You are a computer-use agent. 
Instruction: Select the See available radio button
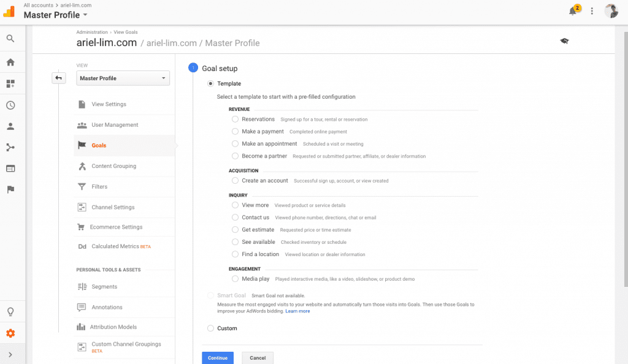pos(235,242)
